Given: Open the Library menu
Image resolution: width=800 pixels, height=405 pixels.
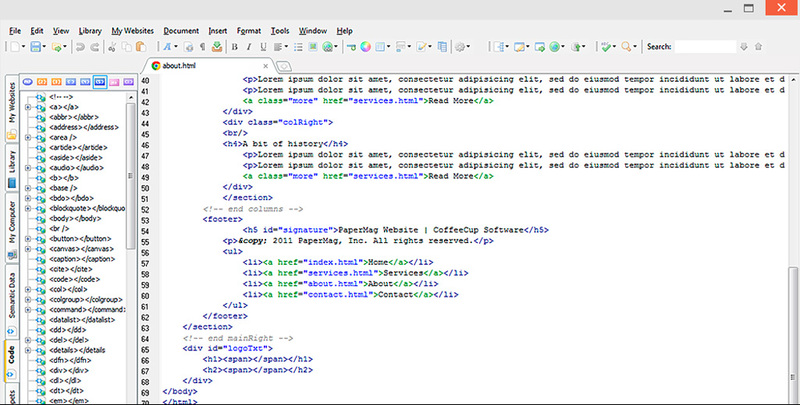Looking at the screenshot, I should (x=90, y=31).
